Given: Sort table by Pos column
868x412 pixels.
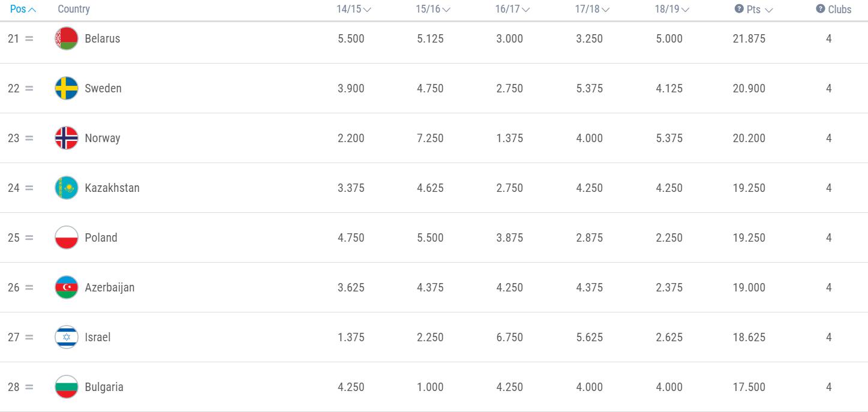Looking at the screenshot, I should coord(23,9).
